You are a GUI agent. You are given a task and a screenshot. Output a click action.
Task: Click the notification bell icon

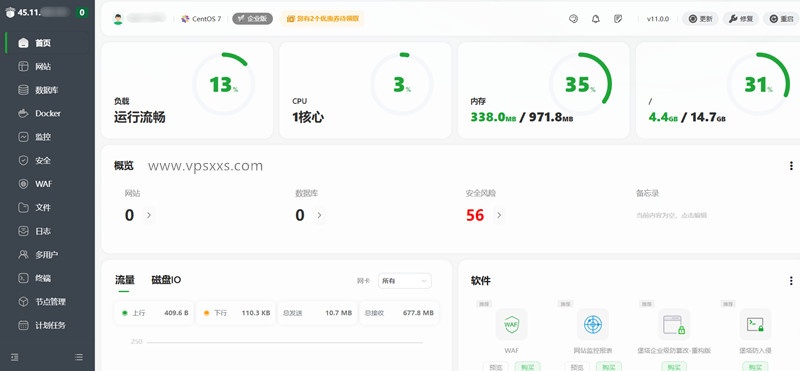tap(595, 19)
